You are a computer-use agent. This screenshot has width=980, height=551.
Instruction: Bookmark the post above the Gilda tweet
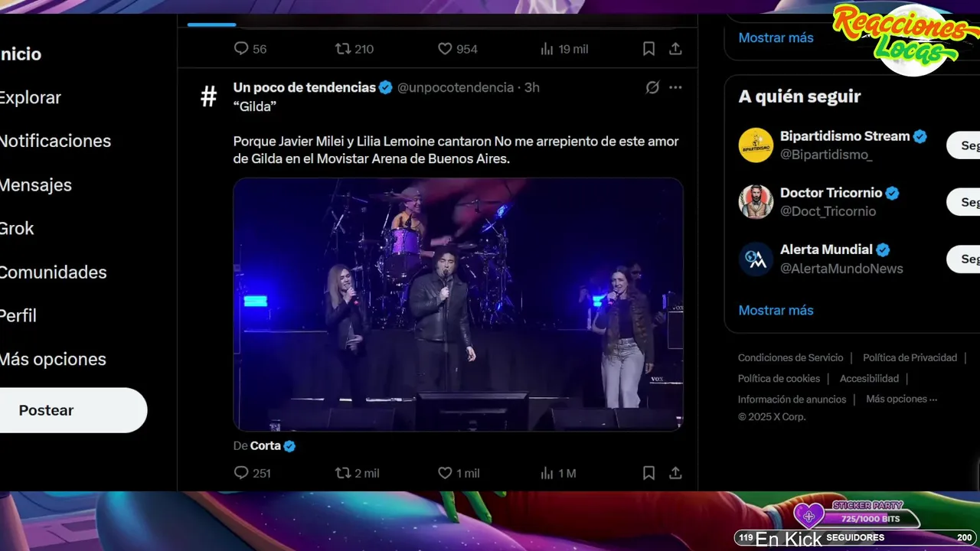click(648, 49)
